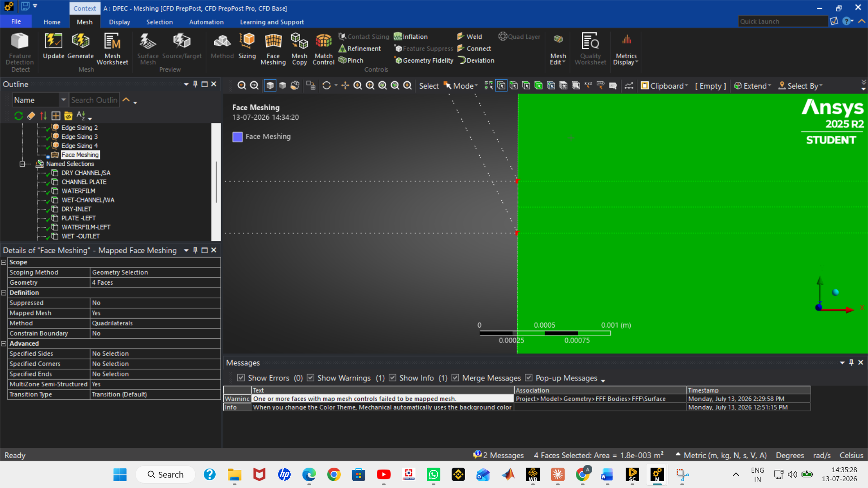868x488 pixels.
Task: Switch to the Display ribbon tab
Action: [x=119, y=22]
